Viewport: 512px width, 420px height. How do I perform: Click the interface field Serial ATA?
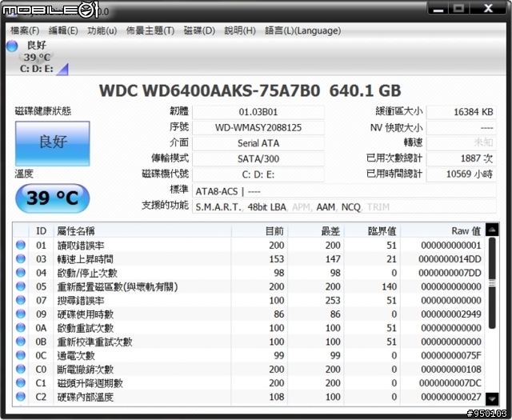258,143
